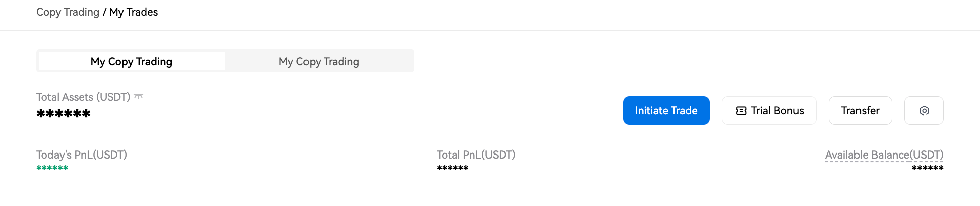Screen dimensions: 980x206
Task: Open the Trial Bonus label
Action: point(777,111)
